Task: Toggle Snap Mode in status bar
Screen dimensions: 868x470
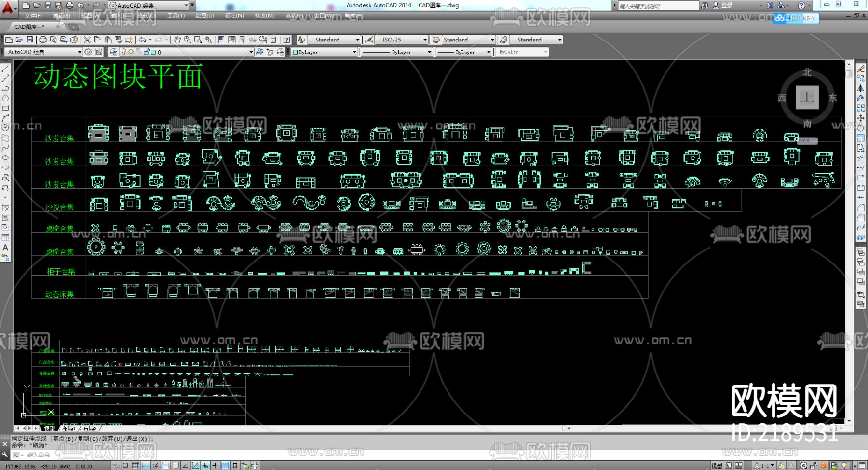Action: 125,466
